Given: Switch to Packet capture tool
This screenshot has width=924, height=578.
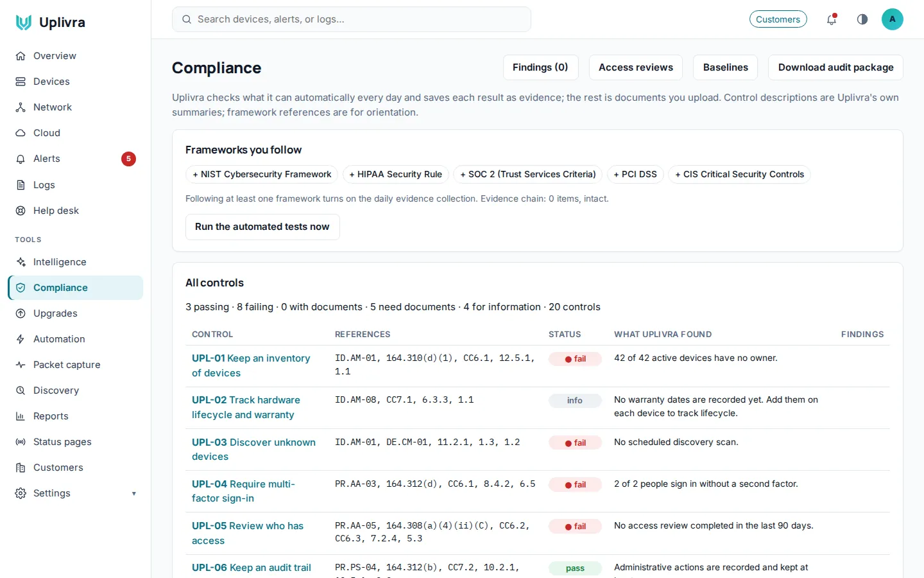Looking at the screenshot, I should click(x=76, y=365).
